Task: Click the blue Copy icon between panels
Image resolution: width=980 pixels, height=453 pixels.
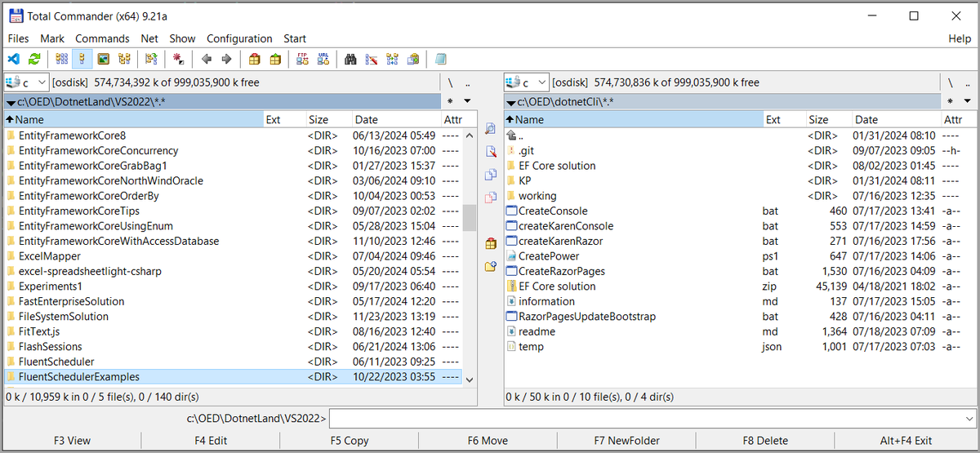Action: click(490, 175)
